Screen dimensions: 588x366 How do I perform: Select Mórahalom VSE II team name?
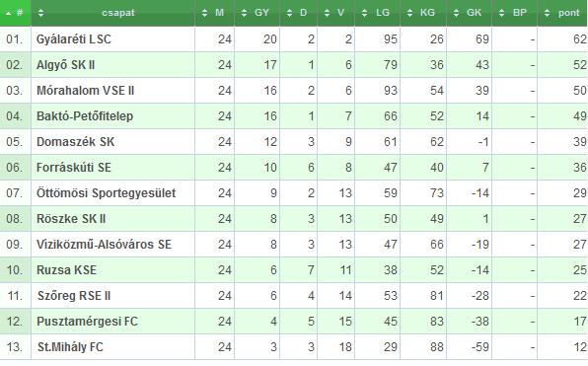(x=85, y=91)
